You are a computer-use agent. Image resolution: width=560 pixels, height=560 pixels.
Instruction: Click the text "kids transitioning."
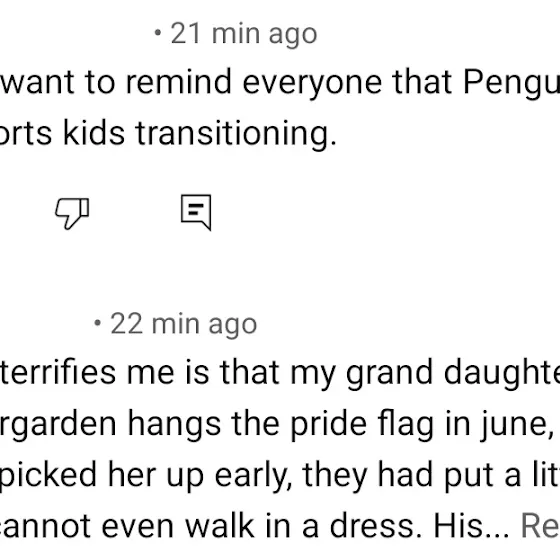tap(200, 134)
